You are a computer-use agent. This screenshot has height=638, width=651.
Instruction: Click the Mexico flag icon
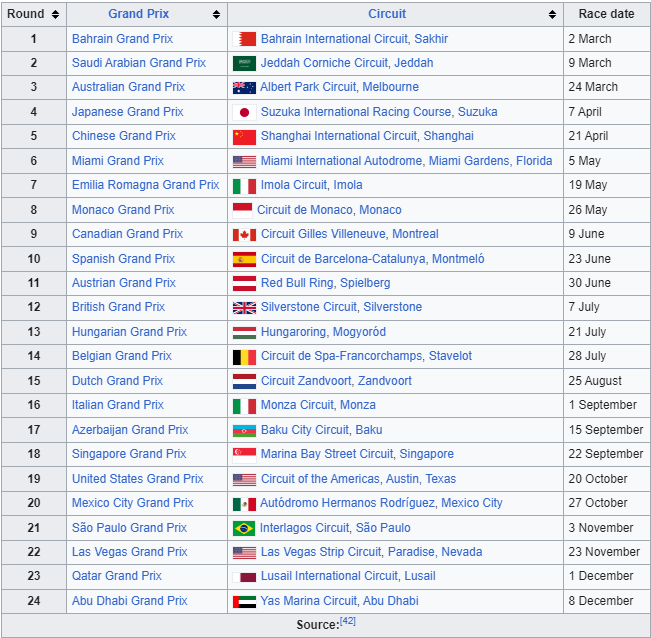pyautogui.click(x=244, y=504)
